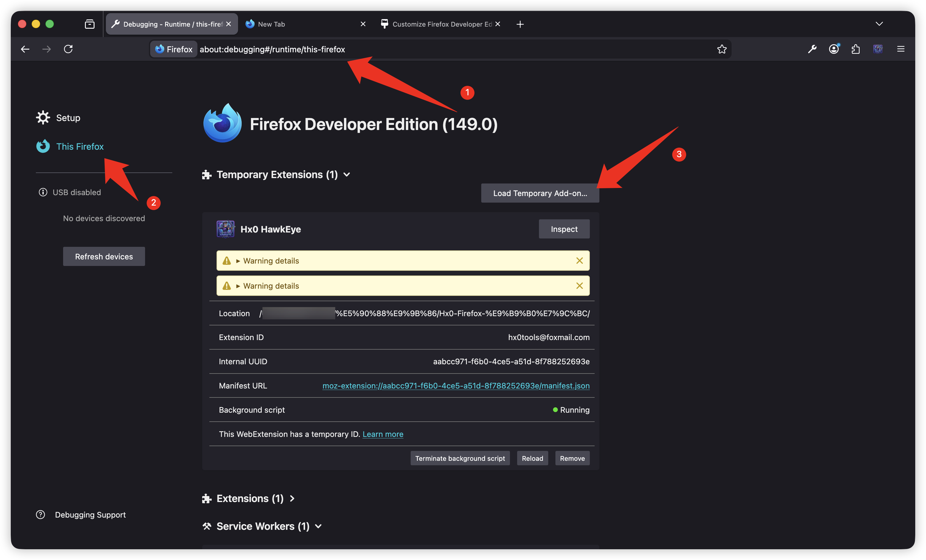Collapse the Service Workers section

(x=318, y=526)
